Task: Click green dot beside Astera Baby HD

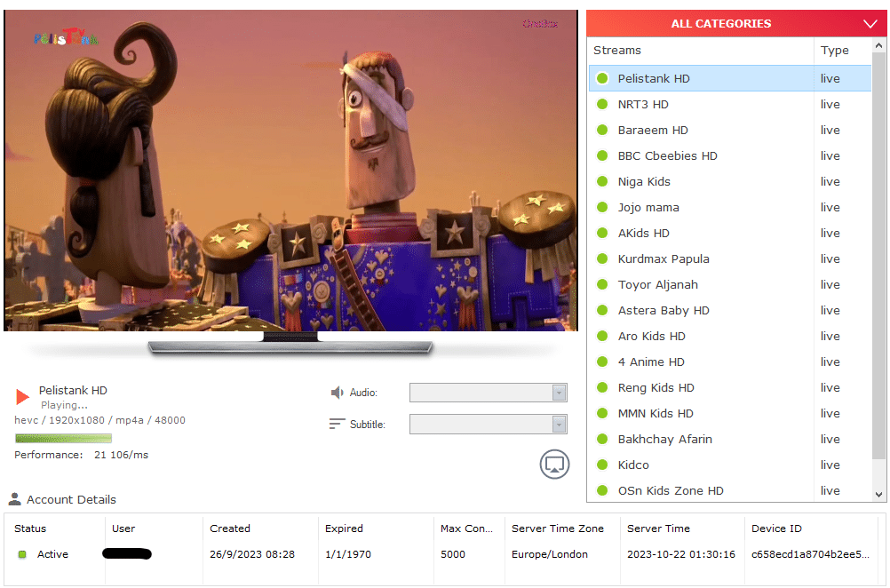Action: click(x=602, y=310)
